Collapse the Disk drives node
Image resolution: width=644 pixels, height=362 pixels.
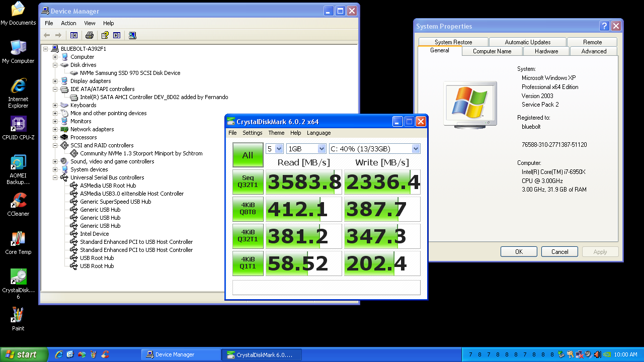click(x=55, y=65)
